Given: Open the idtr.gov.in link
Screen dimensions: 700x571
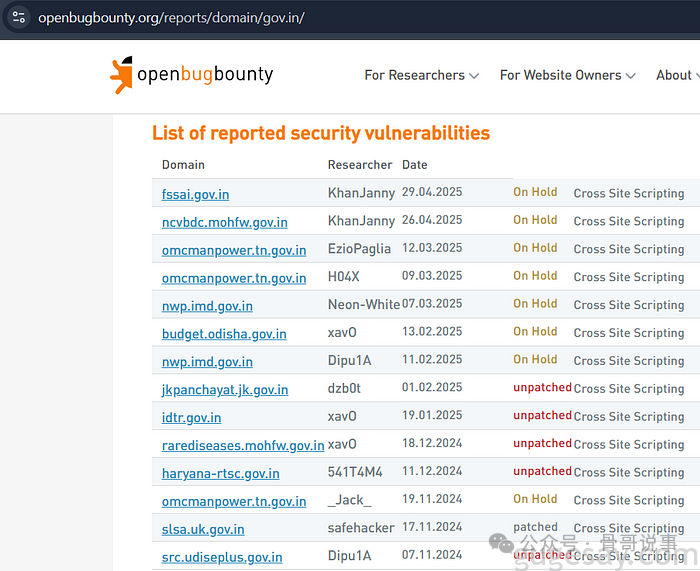Looking at the screenshot, I should pos(192,417).
